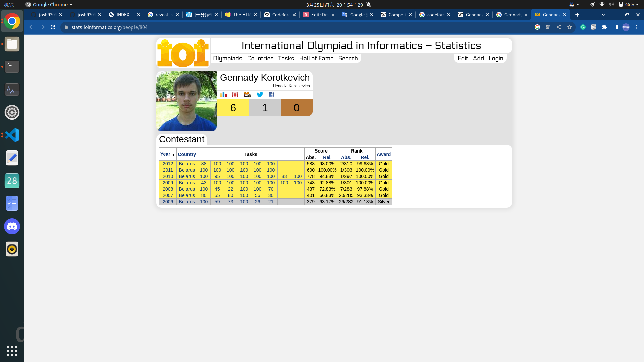The image size is (644, 362).
Task: Open Discord from the dock
Action: tap(12, 227)
